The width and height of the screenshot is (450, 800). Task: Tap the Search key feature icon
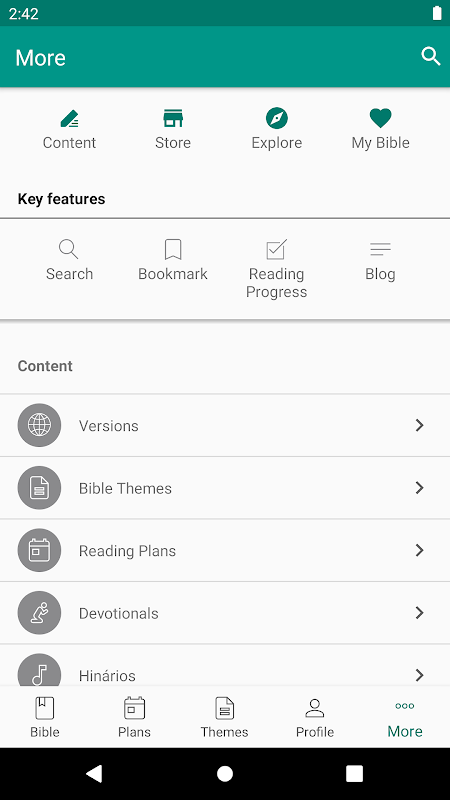(69, 249)
